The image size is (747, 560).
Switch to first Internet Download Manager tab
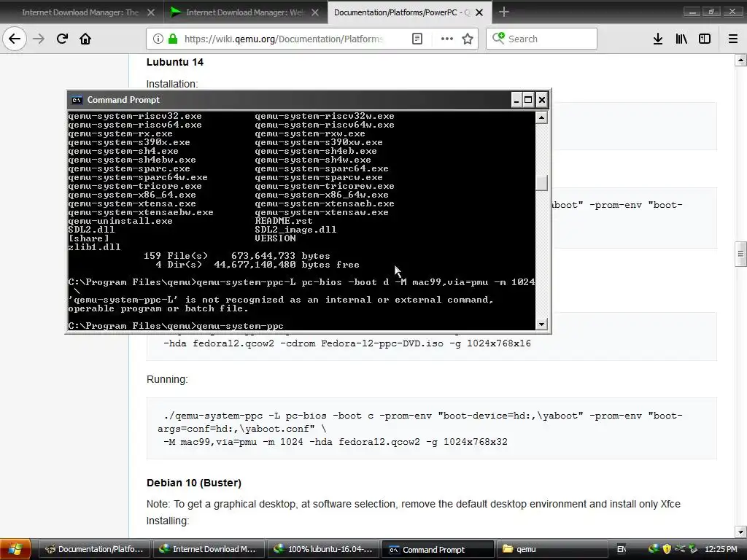pos(81,12)
